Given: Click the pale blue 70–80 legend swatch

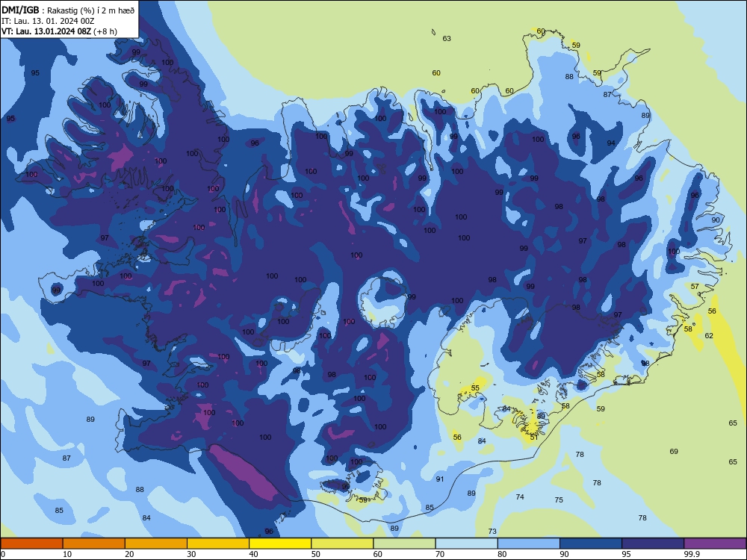Looking at the screenshot, I should [x=466, y=544].
